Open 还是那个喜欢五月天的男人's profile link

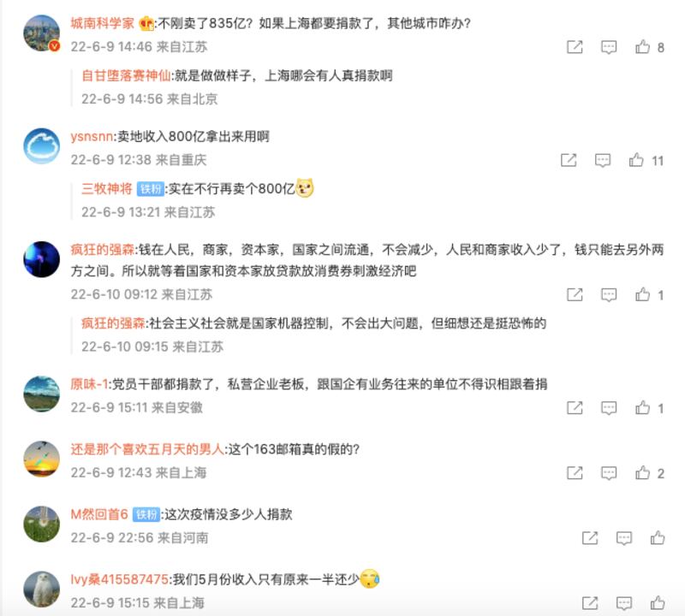(x=147, y=449)
